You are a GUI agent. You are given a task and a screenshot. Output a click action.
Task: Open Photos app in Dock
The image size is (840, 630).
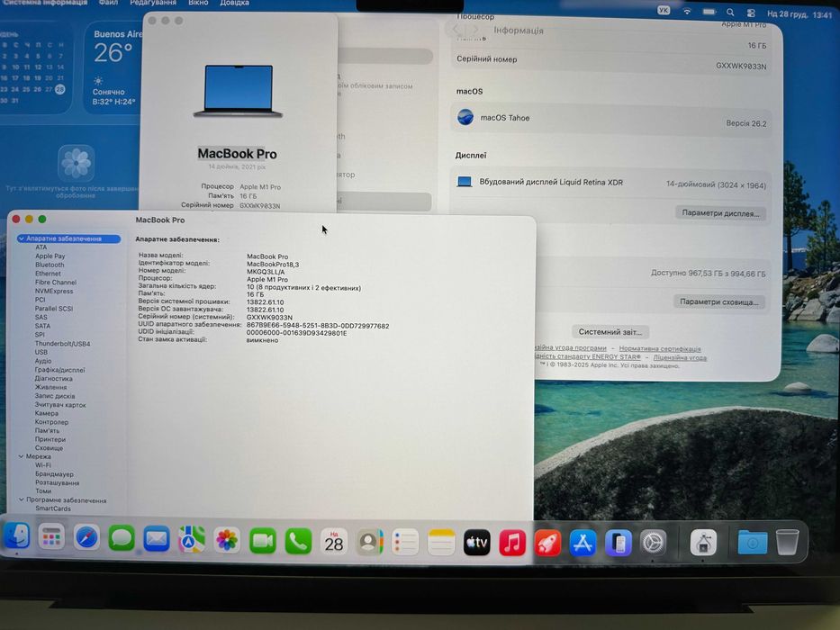227,541
